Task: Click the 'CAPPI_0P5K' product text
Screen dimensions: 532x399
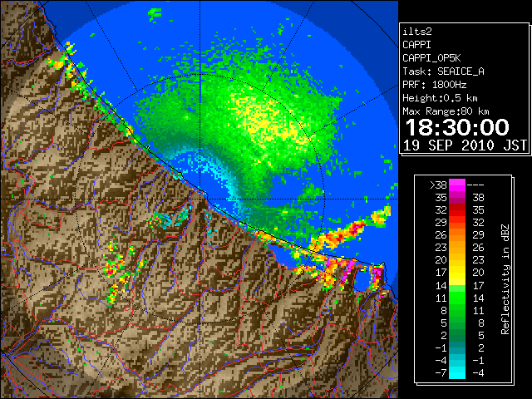Action: click(431, 58)
